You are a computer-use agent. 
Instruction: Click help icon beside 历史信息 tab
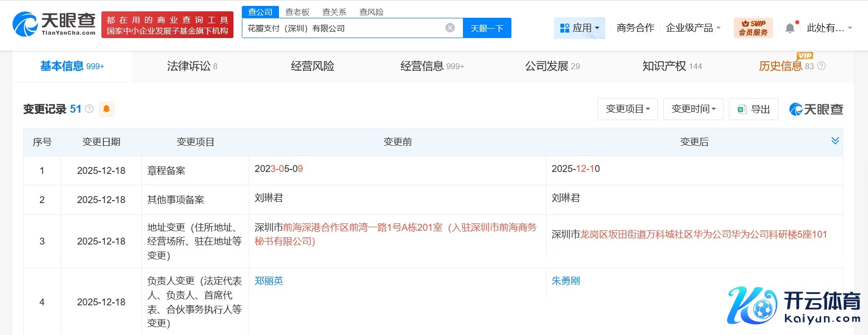pyautogui.click(x=822, y=66)
